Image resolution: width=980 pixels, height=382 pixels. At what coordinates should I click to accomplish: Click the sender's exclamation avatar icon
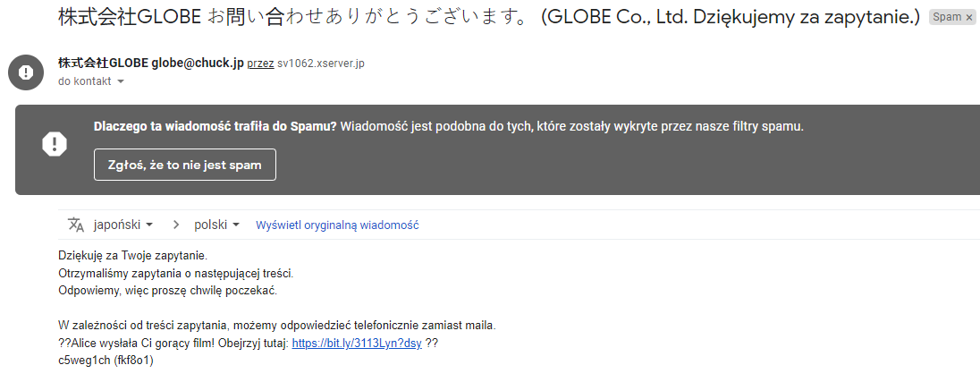click(26, 72)
